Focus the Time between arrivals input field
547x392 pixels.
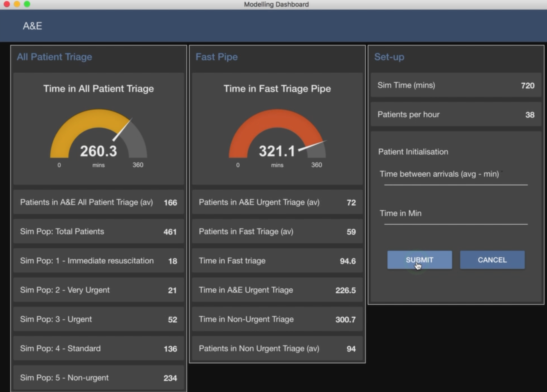tap(455, 180)
